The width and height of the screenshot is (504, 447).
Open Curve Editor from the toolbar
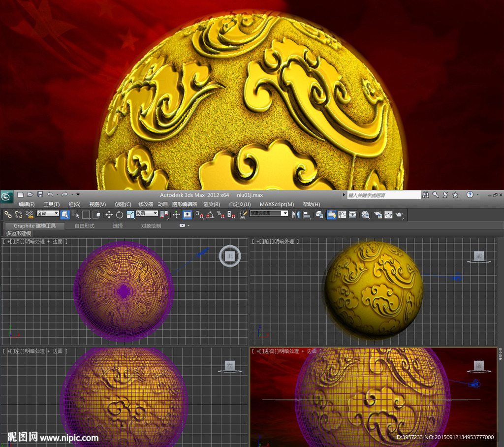tap(342, 214)
